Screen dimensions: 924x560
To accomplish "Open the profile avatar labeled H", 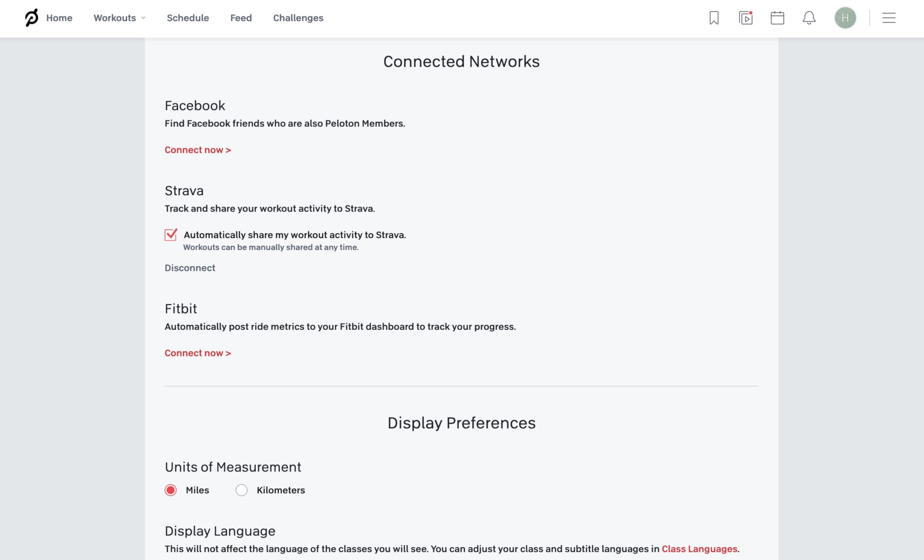I will 845,18.
